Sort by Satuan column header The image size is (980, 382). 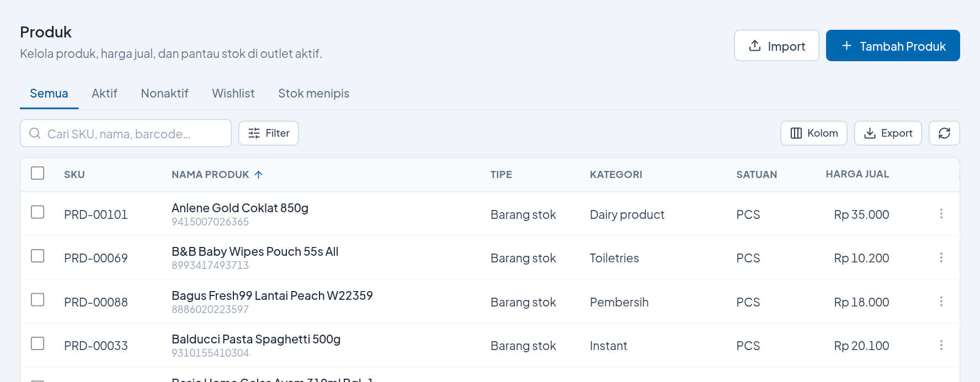tap(757, 175)
